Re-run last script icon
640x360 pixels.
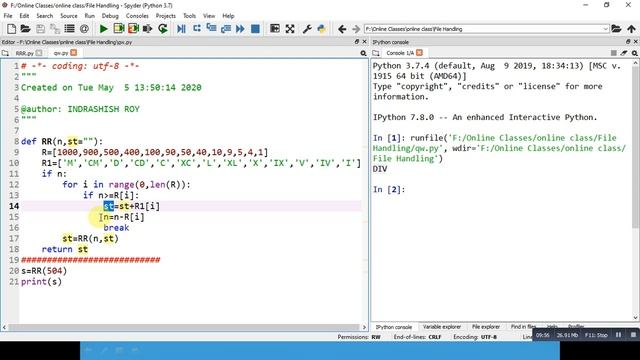point(163,29)
